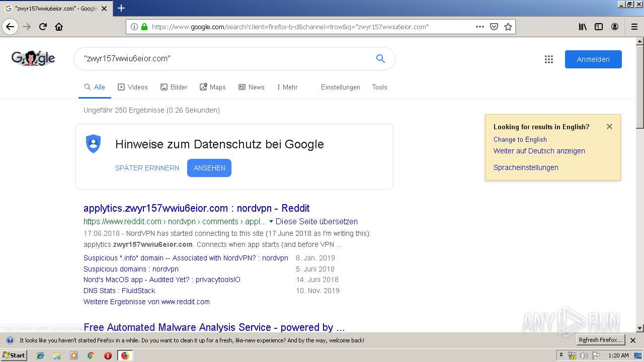Open Spracheinstellungen language settings link
Image resolution: width=644 pixels, height=362 pixels.
tap(526, 167)
